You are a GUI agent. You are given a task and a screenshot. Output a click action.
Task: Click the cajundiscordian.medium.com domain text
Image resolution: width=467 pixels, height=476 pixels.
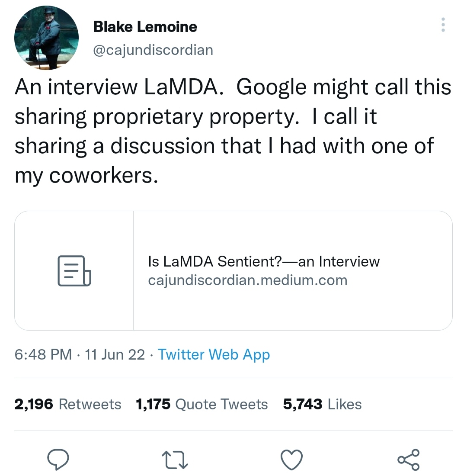point(247,280)
